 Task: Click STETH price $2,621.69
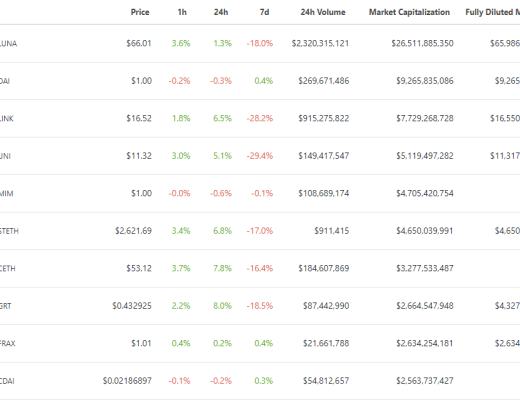tap(133, 231)
